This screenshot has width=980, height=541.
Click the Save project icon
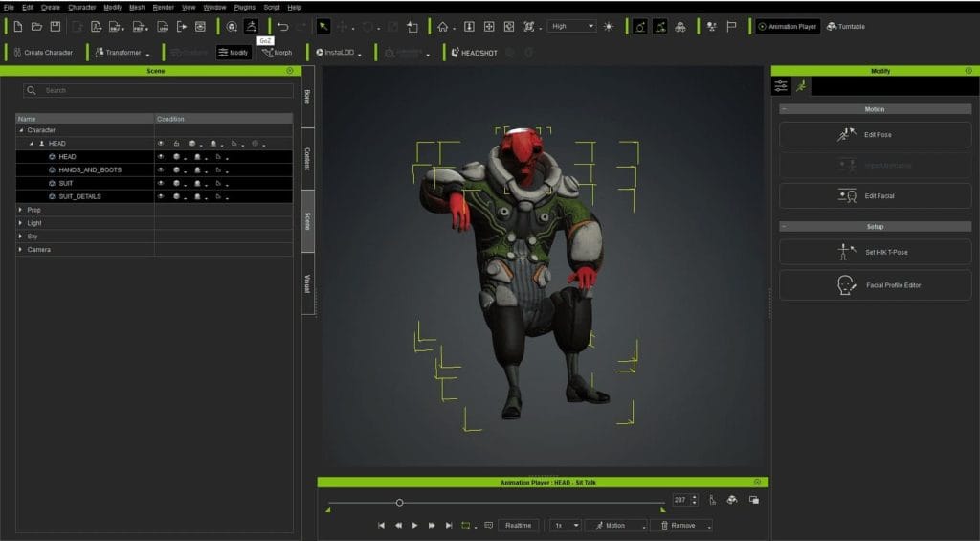[x=55, y=27]
